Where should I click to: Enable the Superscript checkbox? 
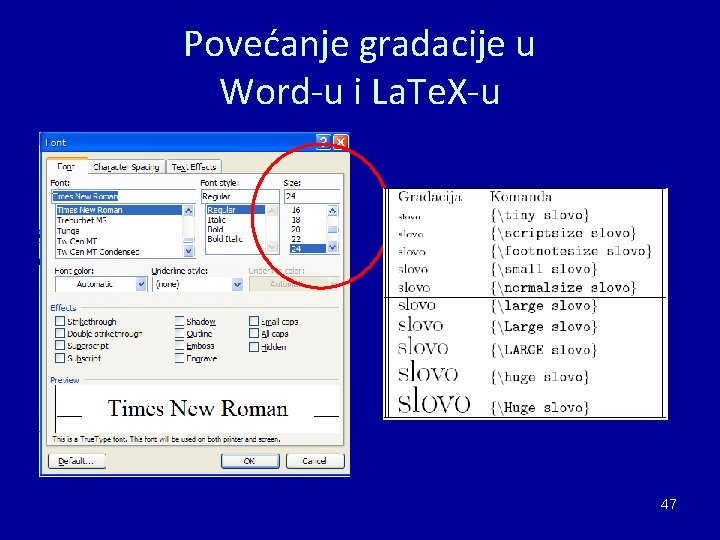coord(60,345)
